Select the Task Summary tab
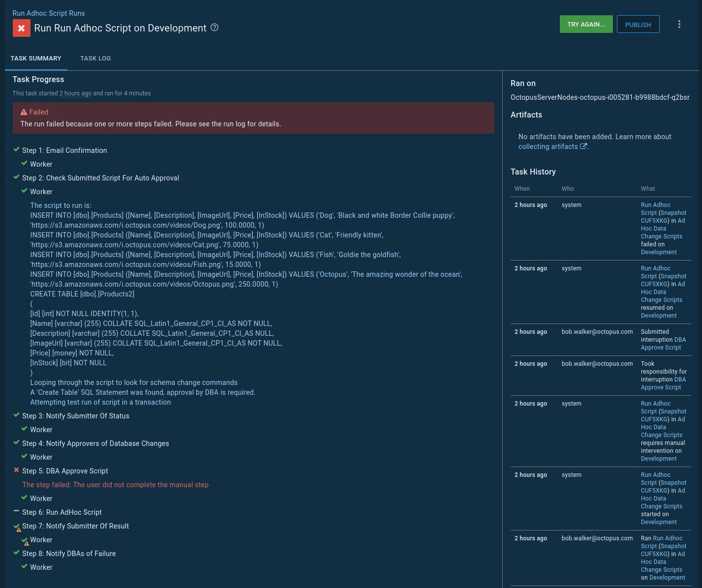Image resolution: width=702 pixels, height=588 pixels. click(36, 59)
